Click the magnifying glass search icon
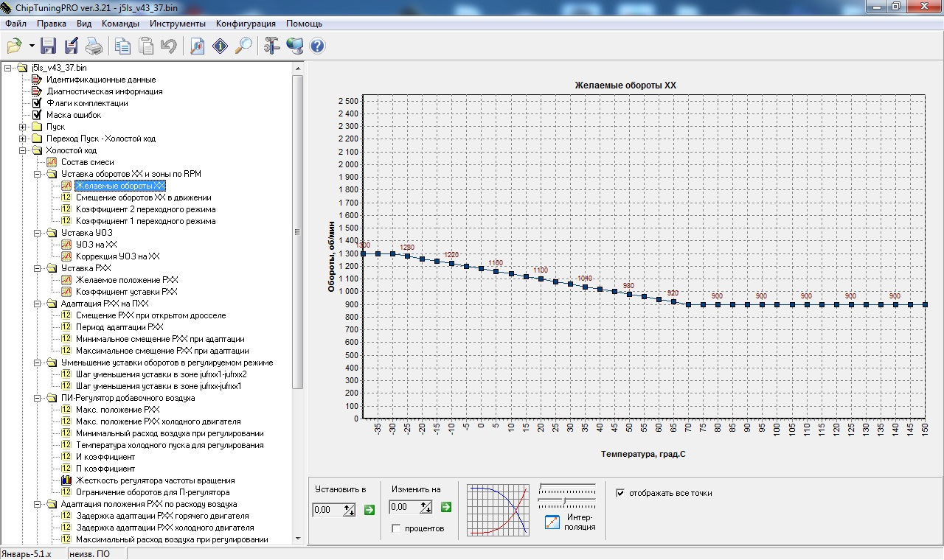 [x=243, y=46]
